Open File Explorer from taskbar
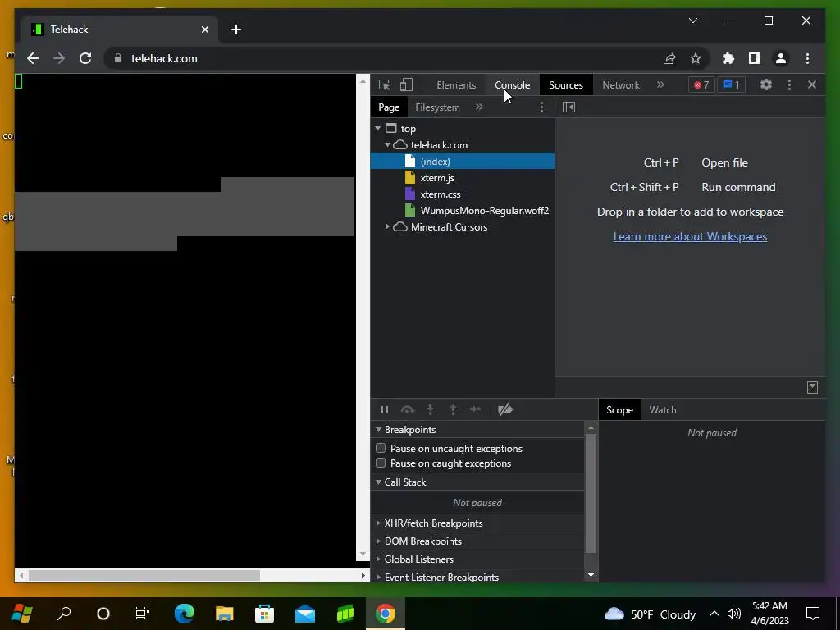 (225, 614)
